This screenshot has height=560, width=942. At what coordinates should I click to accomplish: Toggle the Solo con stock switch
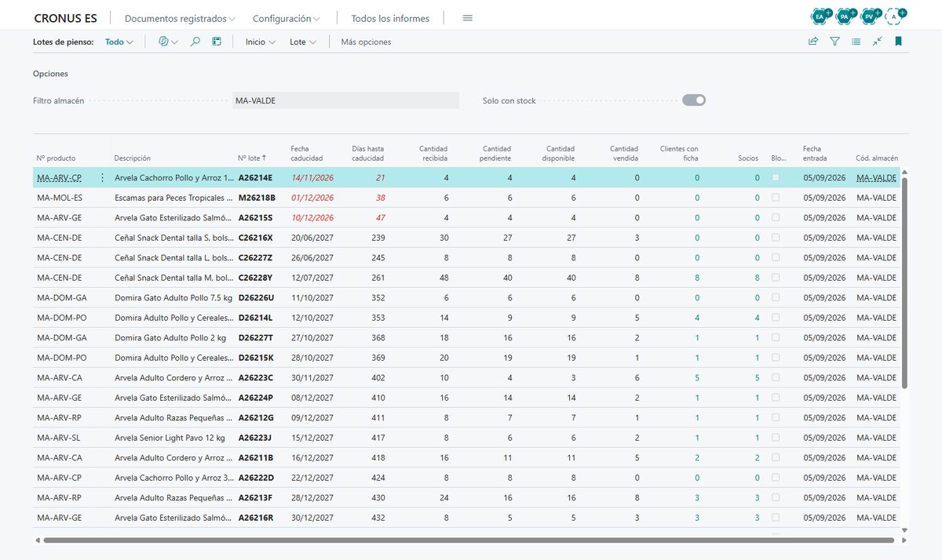tap(694, 100)
